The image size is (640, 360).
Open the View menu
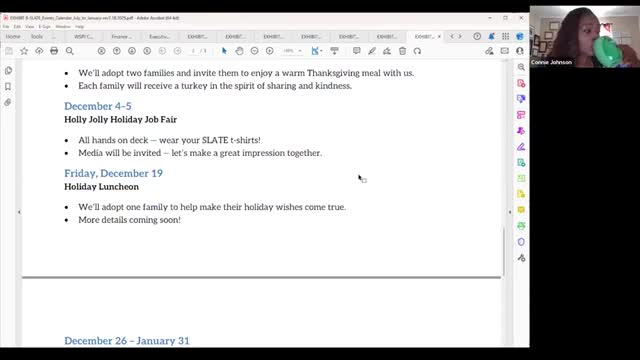[30, 27]
